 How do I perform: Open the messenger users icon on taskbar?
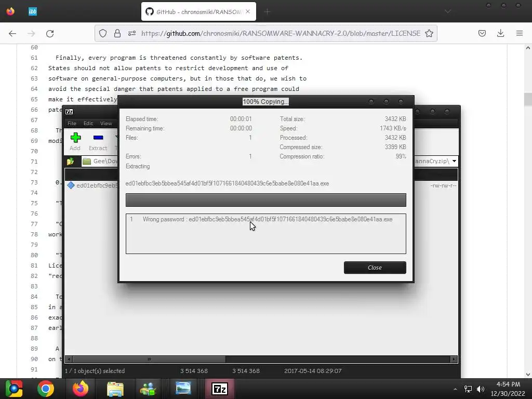click(x=148, y=389)
